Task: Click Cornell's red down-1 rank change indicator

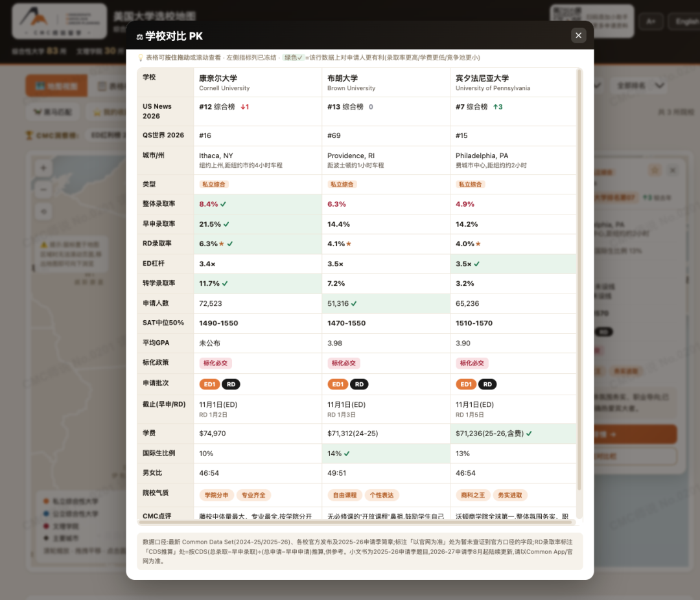Action: pyautogui.click(x=244, y=107)
